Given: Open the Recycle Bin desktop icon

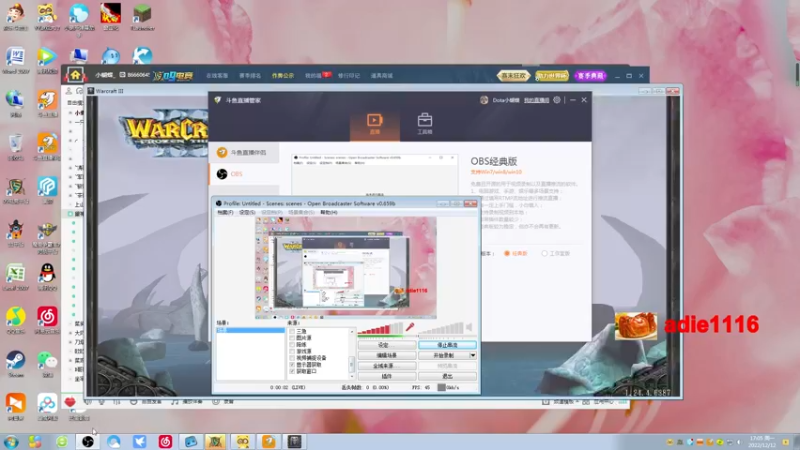Looking at the screenshot, I should 15,147.
